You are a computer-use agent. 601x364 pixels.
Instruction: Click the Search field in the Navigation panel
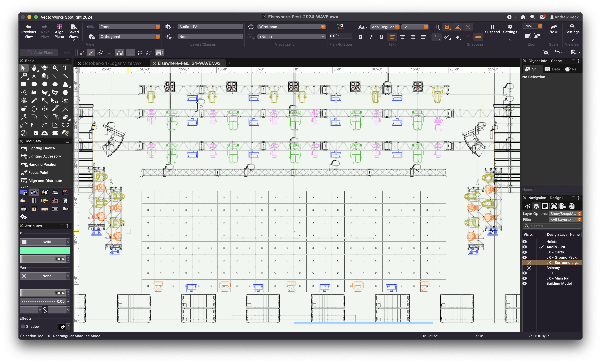[552, 226]
